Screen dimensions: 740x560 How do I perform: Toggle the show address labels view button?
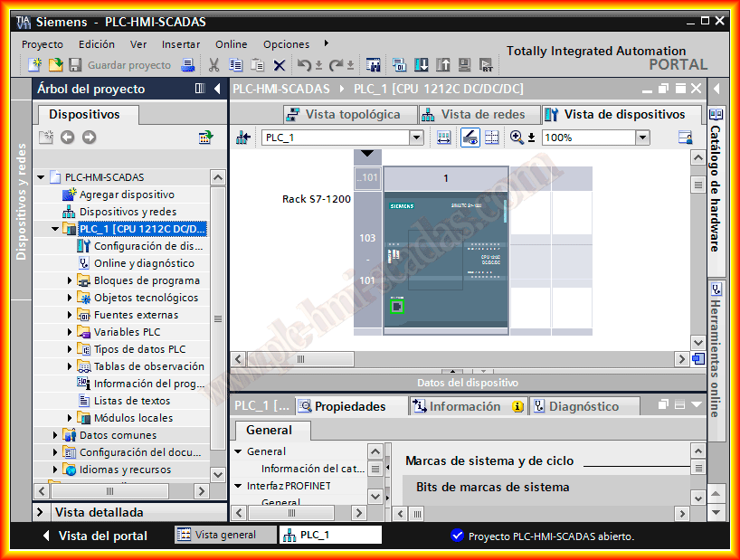(x=470, y=138)
